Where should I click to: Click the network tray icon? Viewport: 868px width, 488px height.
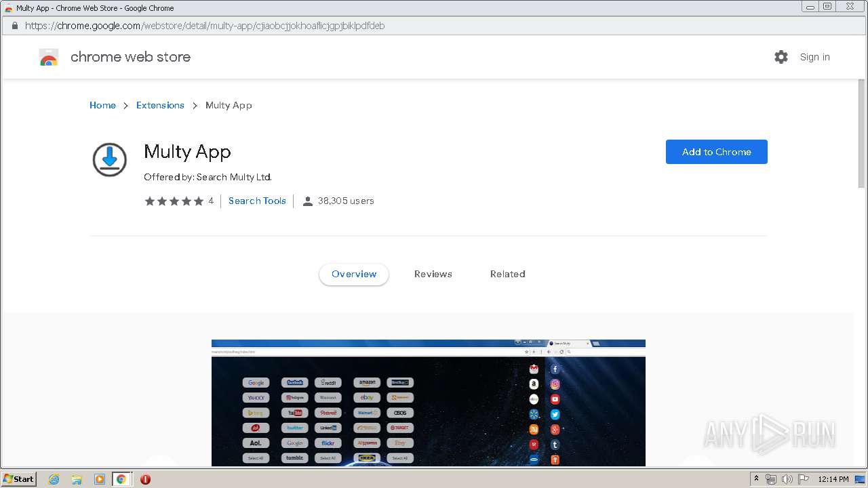pyautogui.click(x=771, y=479)
